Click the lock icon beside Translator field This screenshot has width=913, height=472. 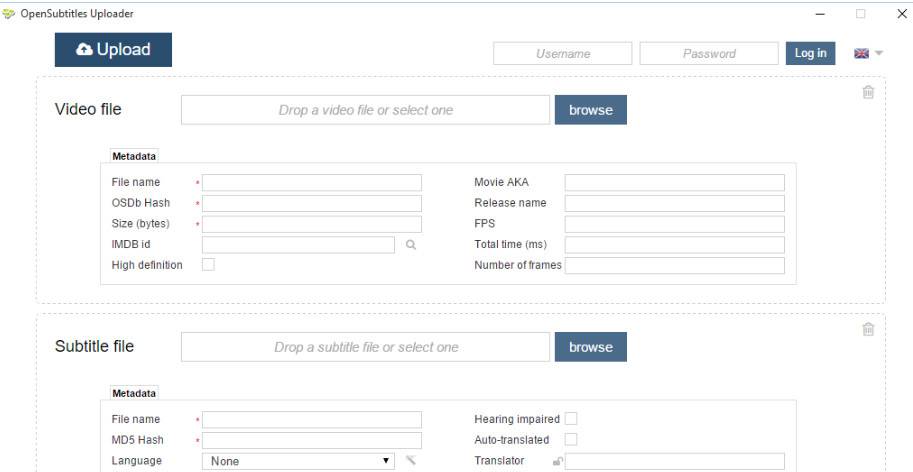(557, 461)
